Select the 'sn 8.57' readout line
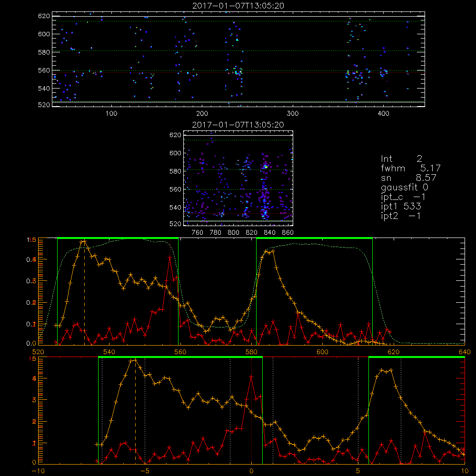This screenshot has width=476, height=476. click(x=408, y=178)
